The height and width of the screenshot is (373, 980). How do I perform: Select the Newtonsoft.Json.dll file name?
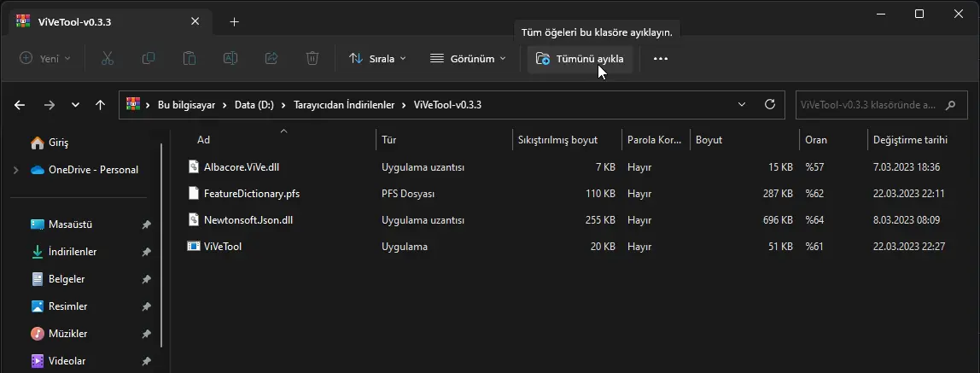click(x=250, y=220)
